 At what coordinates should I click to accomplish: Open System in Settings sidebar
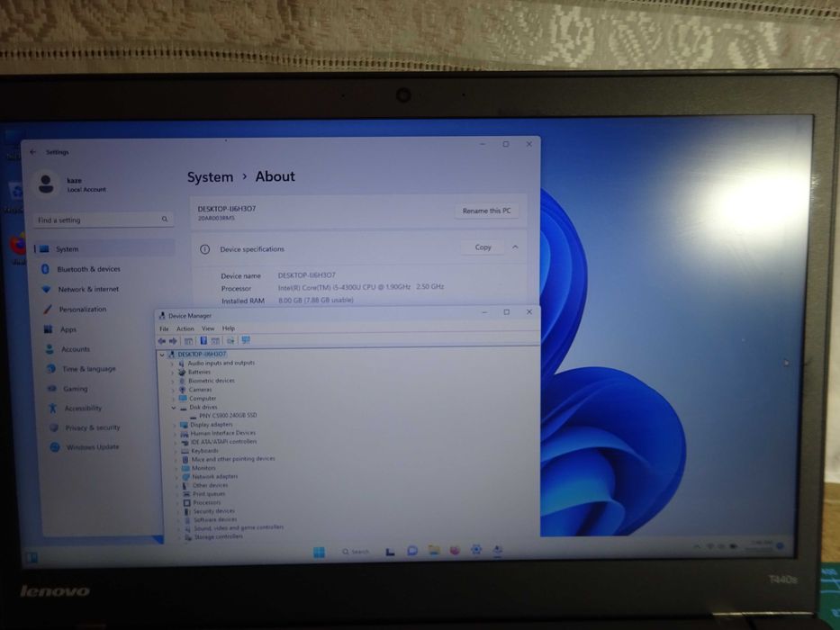click(x=104, y=248)
